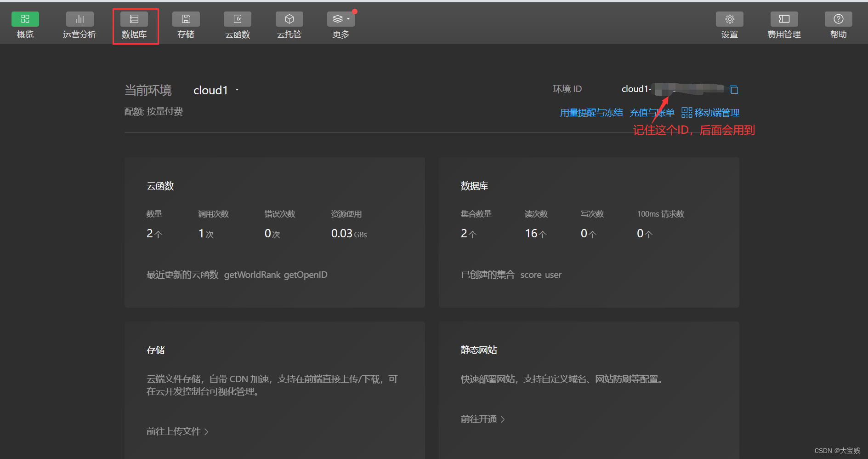Open the 费用管理 billing icon
Viewport: 868px width, 459px height.
784,19
